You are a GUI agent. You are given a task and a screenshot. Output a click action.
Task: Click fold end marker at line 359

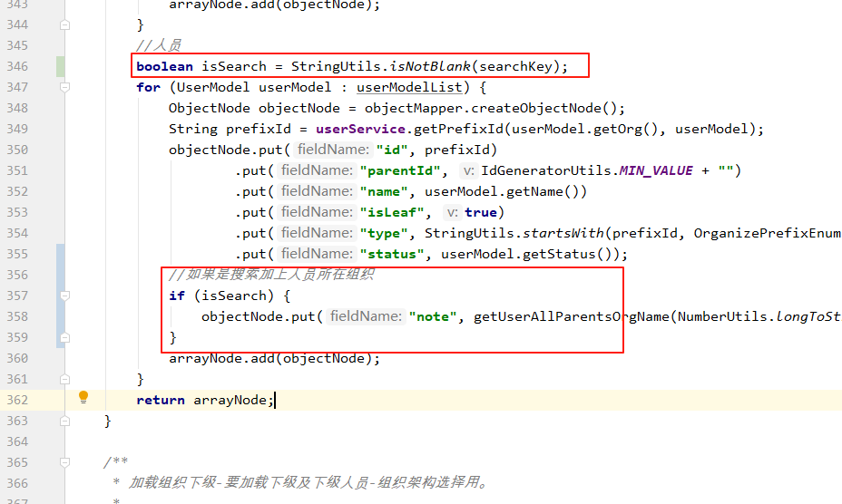[65, 337]
